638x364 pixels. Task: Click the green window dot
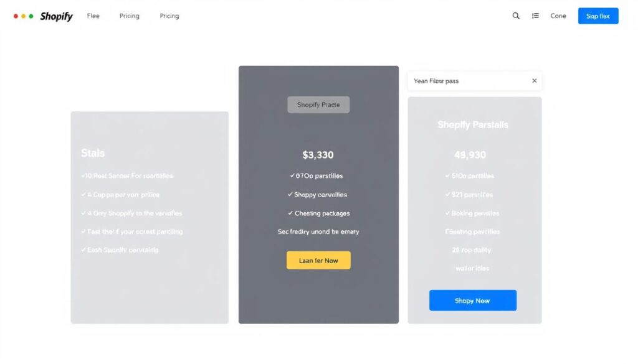(31, 16)
